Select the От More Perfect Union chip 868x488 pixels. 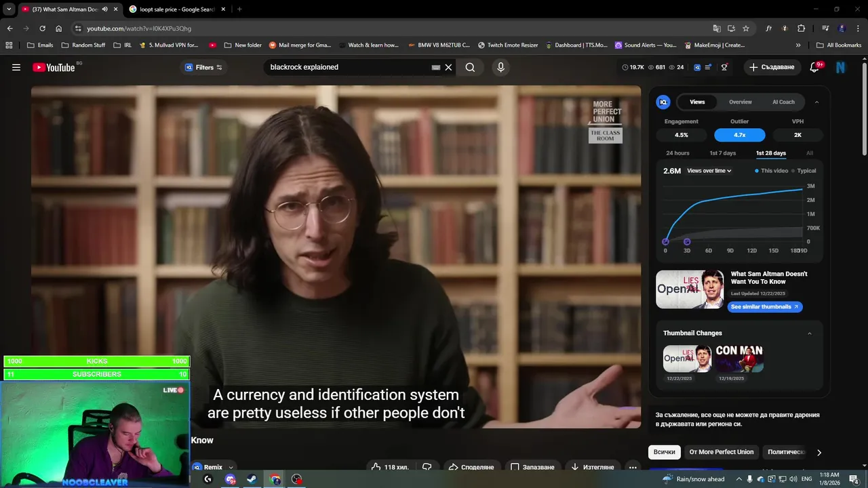(x=722, y=452)
